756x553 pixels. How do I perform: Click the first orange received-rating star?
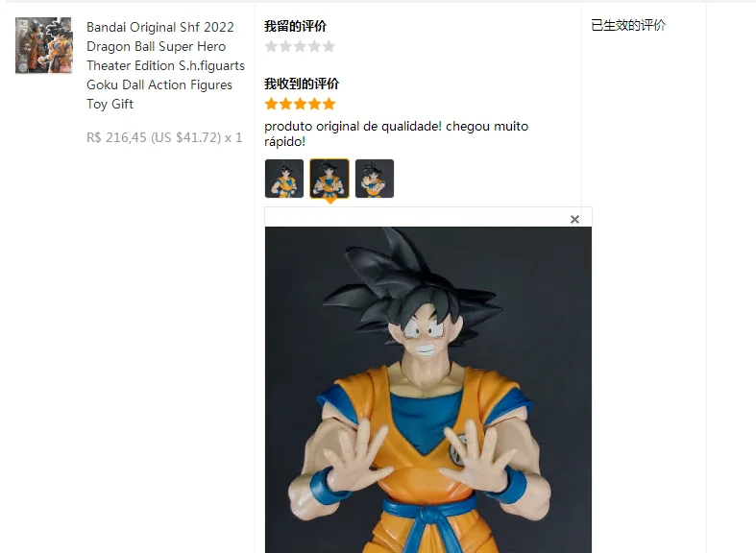click(x=271, y=104)
